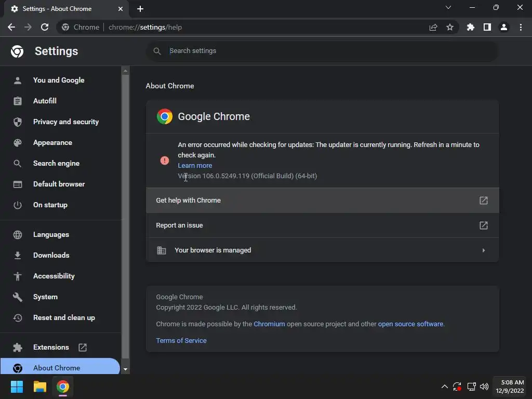532x399 pixels.
Task: Go to Accessibility settings
Action: 54,276
